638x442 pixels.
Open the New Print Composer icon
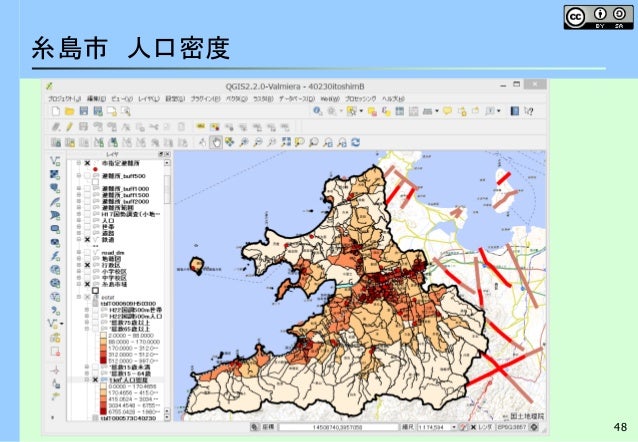tap(111, 111)
